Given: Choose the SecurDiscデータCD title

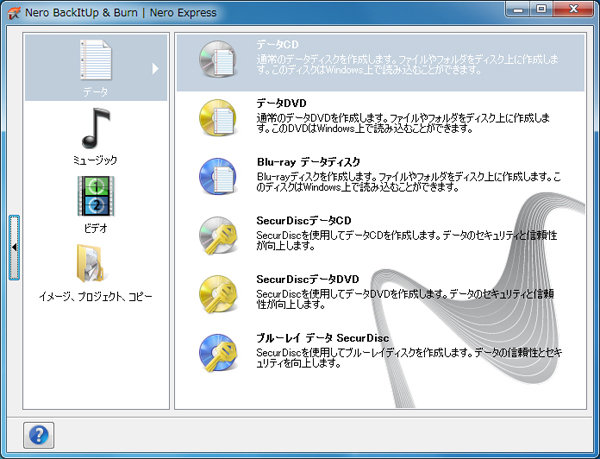Looking at the screenshot, I should [304, 221].
